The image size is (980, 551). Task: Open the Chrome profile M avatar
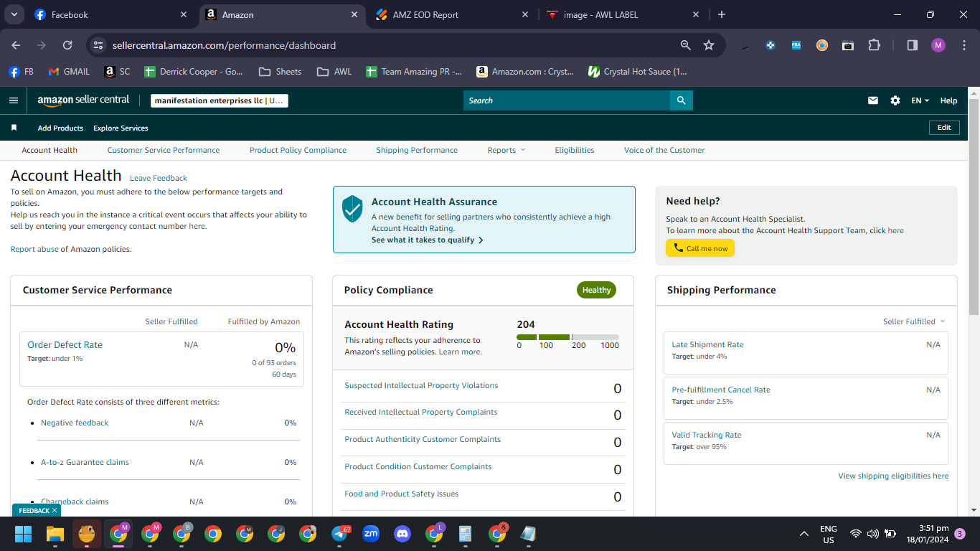tap(938, 45)
